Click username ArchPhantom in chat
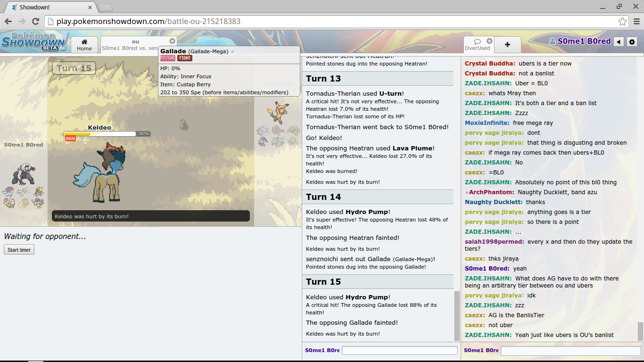The image size is (644, 362). [x=491, y=192]
